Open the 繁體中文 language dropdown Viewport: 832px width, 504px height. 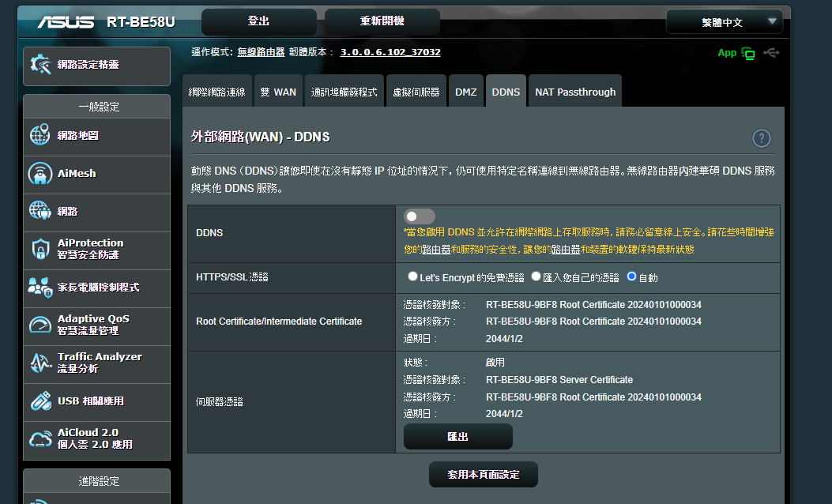pos(725,22)
